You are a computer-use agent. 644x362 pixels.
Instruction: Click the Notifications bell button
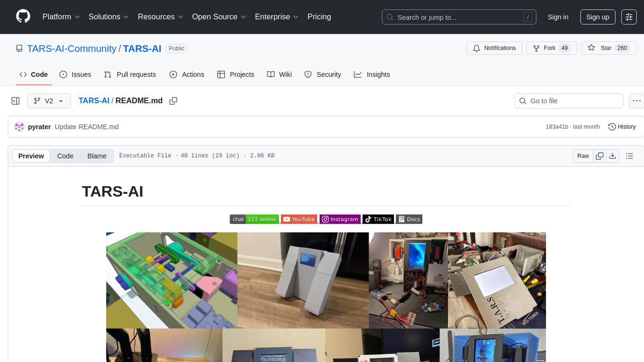(494, 48)
